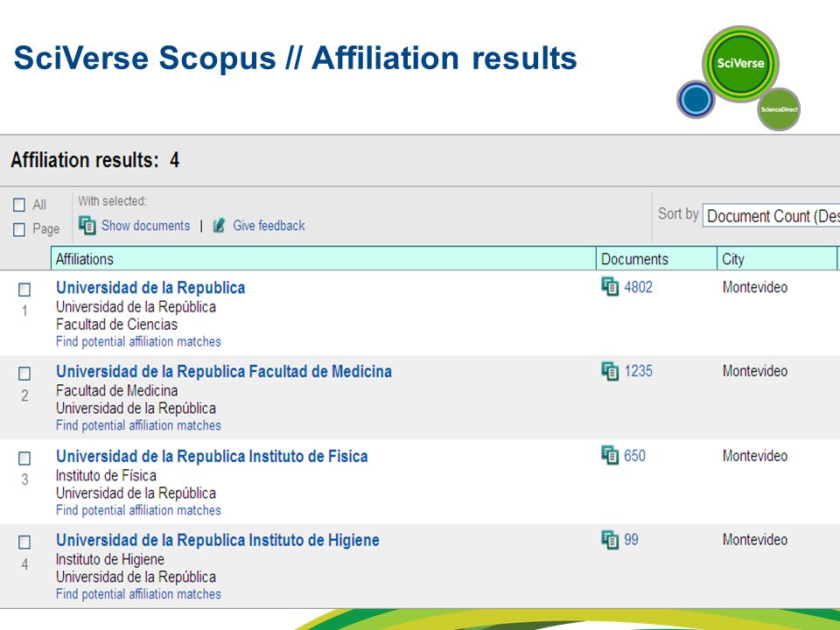
Task: Find potential affiliation matches for result 1
Action: coord(138,341)
